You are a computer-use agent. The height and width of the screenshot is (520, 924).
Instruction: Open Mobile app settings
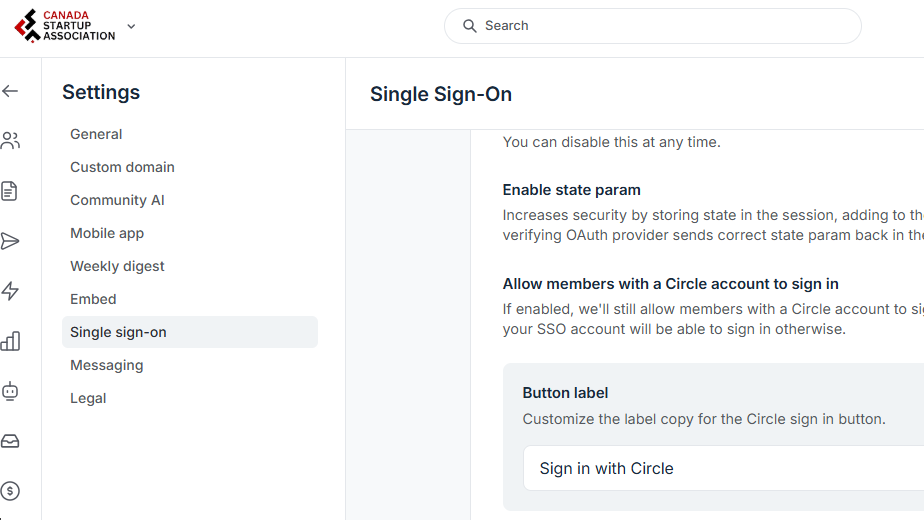[x=107, y=233]
